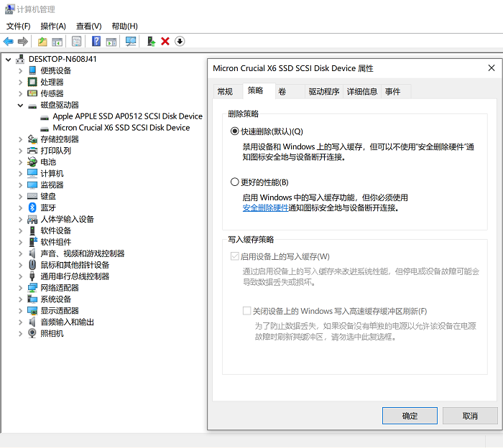This screenshot has height=448, width=503.
Task: Click the 鼠标和其他指针设备 mouse icon
Action: 32,265
